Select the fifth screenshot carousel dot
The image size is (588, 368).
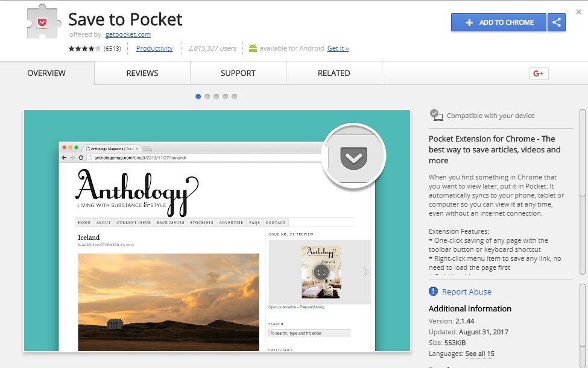(x=234, y=96)
